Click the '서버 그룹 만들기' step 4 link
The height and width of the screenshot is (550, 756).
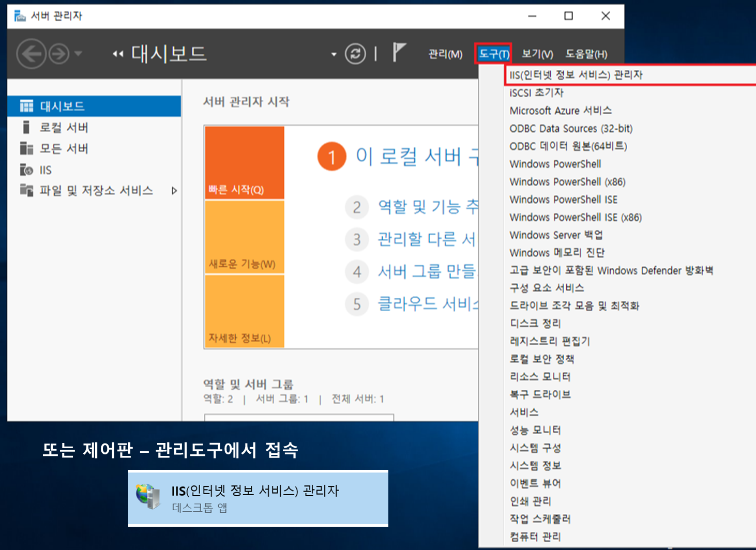point(426,271)
